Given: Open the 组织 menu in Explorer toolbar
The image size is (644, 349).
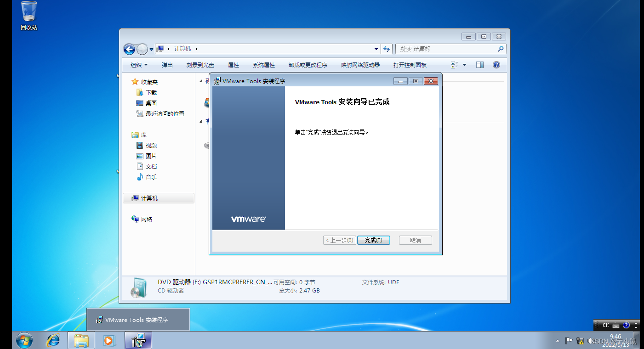Looking at the screenshot, I should 139,65.
